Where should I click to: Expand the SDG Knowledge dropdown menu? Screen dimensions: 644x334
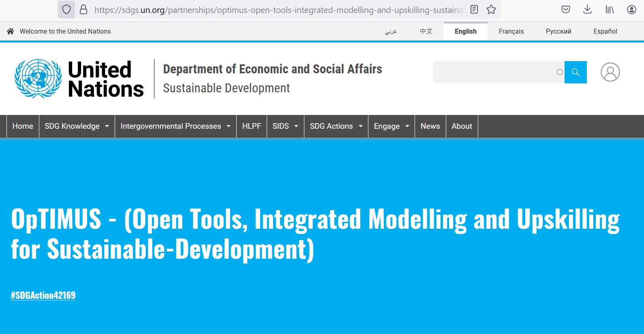pos(77,126)
